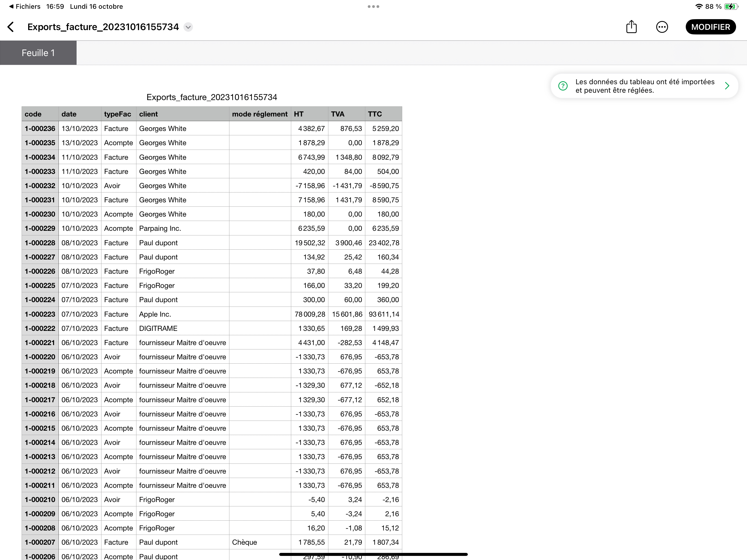Select date cell of row 1-000234

coord(80,157)
